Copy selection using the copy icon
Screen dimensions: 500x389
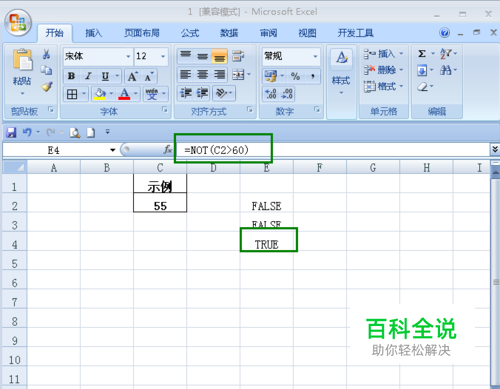(46, 70)
